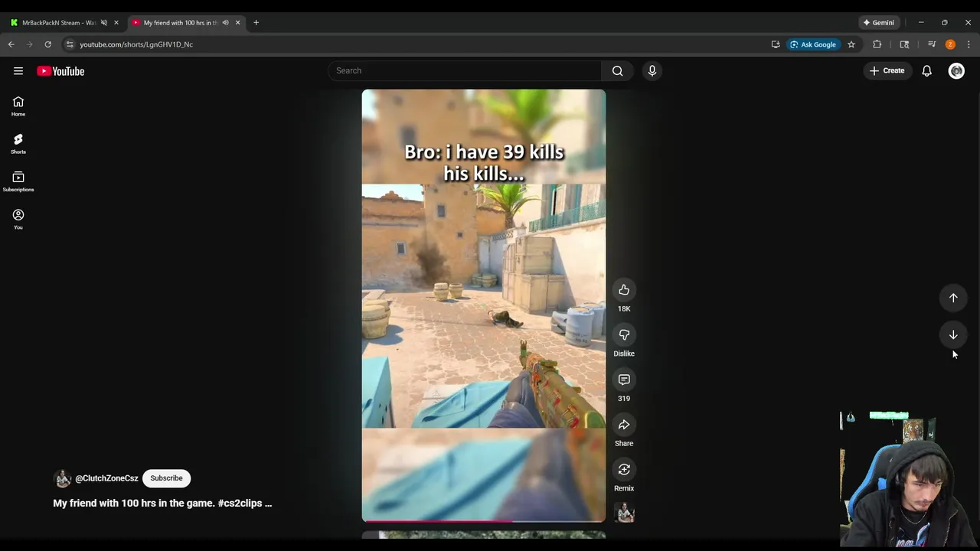Open the Chrome extensions puzzle icon
This screenshot has width=980, height=551.
pyautogui.click(x=877, y=44)
